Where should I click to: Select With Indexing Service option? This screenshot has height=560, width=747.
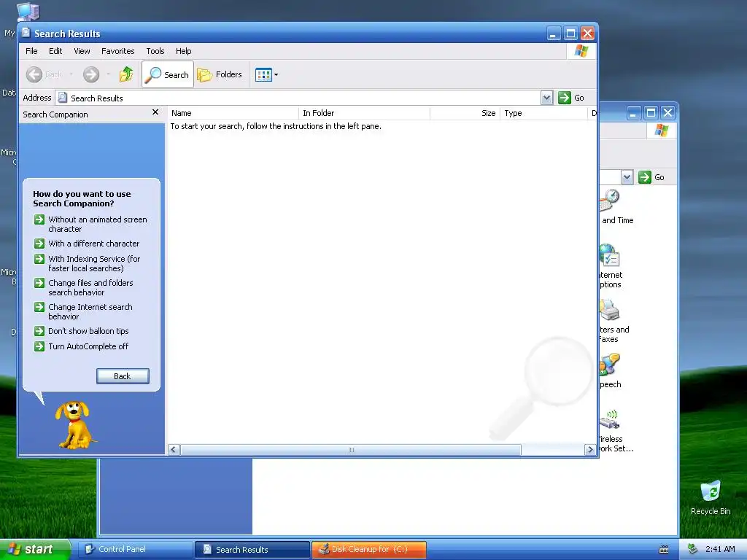click(x=87, y=263)
